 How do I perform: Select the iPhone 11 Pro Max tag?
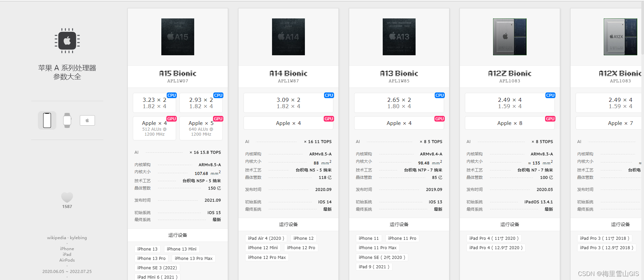pyautogui.click(x=378, y=248)
